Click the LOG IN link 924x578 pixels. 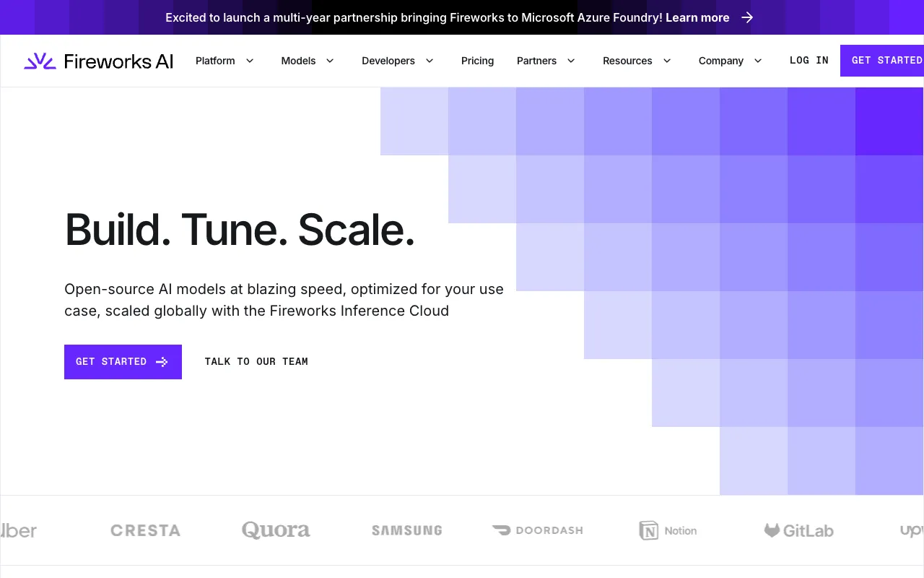808,61
